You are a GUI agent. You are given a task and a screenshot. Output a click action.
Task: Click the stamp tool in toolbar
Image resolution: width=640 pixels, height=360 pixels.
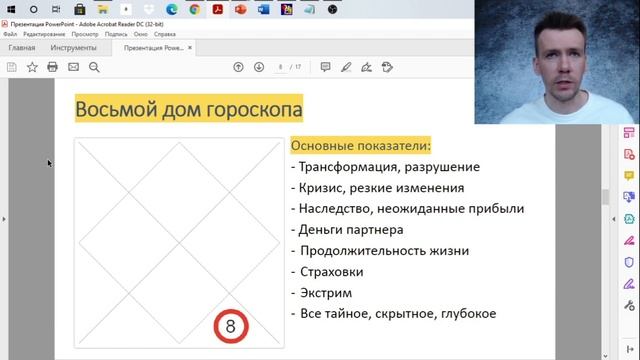click(x=387, y=67)
